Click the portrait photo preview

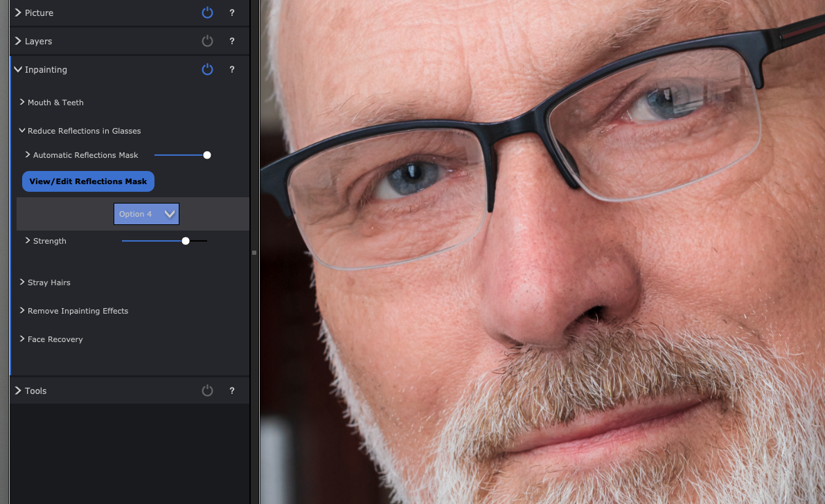pos(542,252)
